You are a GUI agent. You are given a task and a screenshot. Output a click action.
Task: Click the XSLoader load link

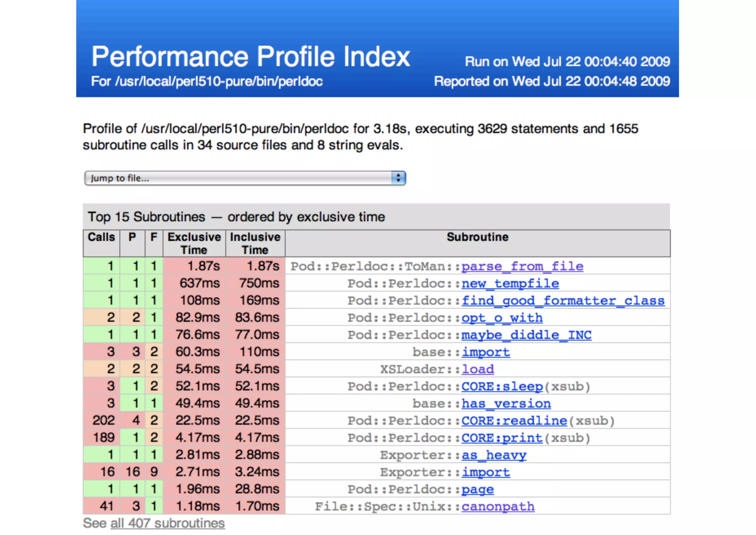(x=478, y=369)
